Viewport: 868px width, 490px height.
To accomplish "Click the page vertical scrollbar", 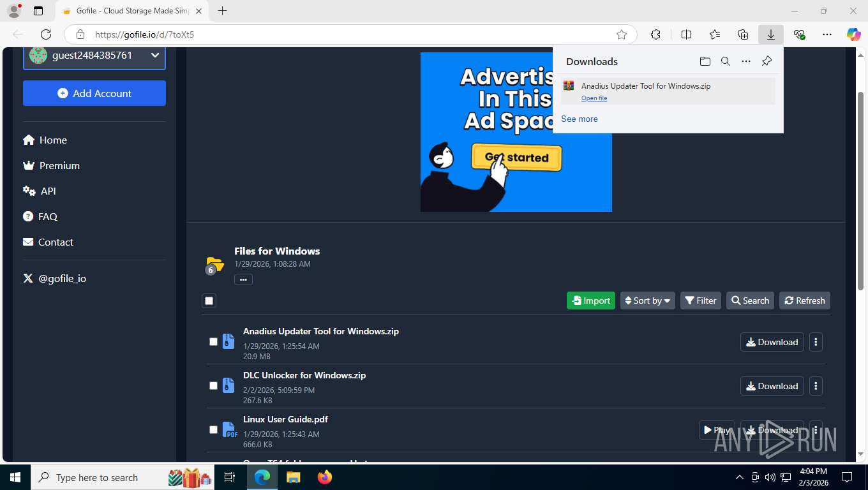I will (860, 191).
